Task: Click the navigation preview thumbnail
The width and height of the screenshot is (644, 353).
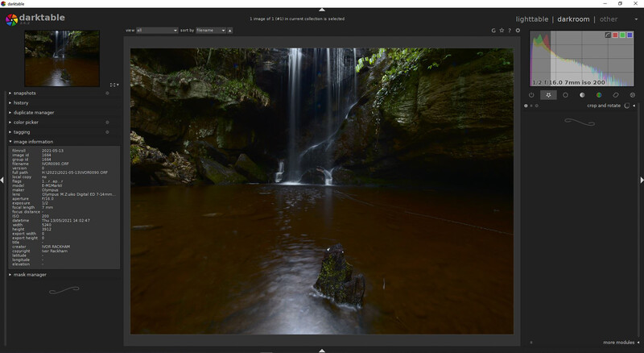Action: pos(62,58)
